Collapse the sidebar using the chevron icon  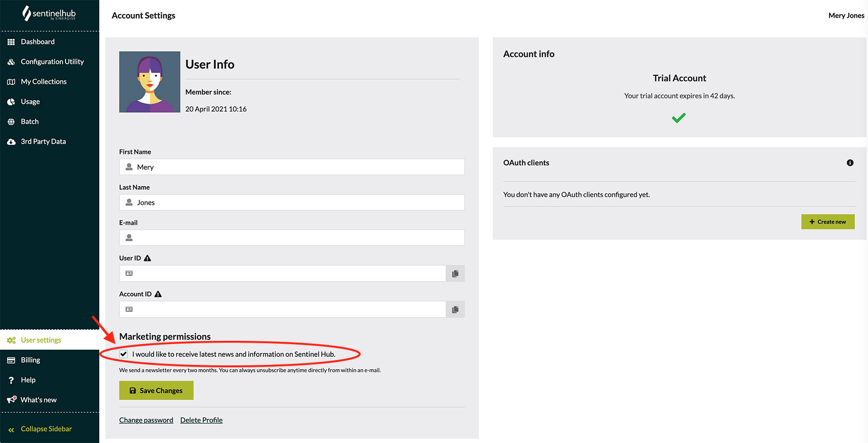[x=11, y=430]
